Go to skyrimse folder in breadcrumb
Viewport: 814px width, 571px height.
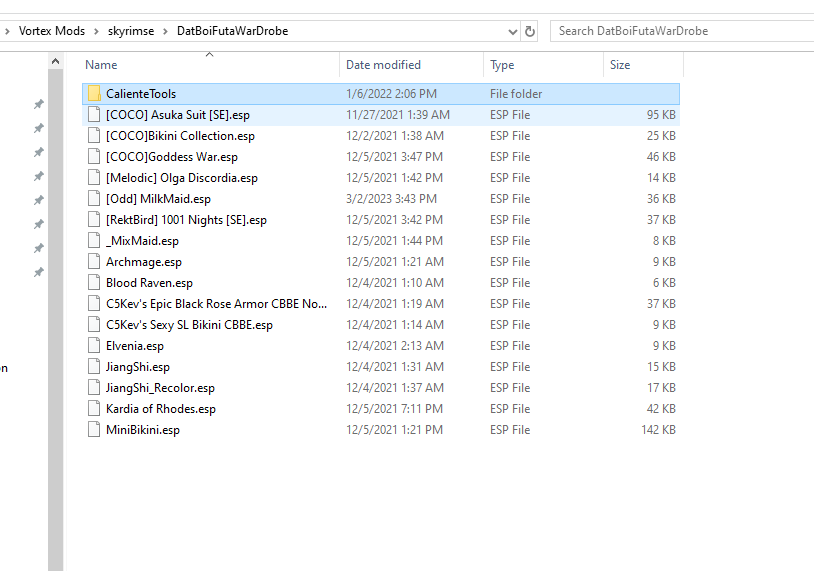click(x=131, y=31)
